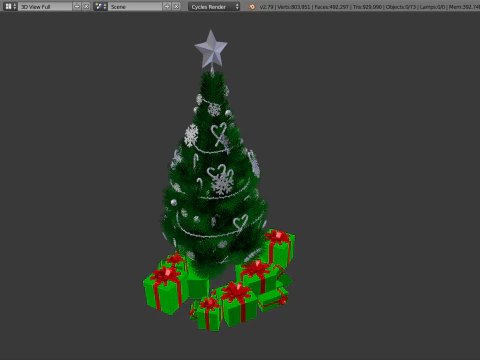Click the version and scene statistics text

(369, 7)
